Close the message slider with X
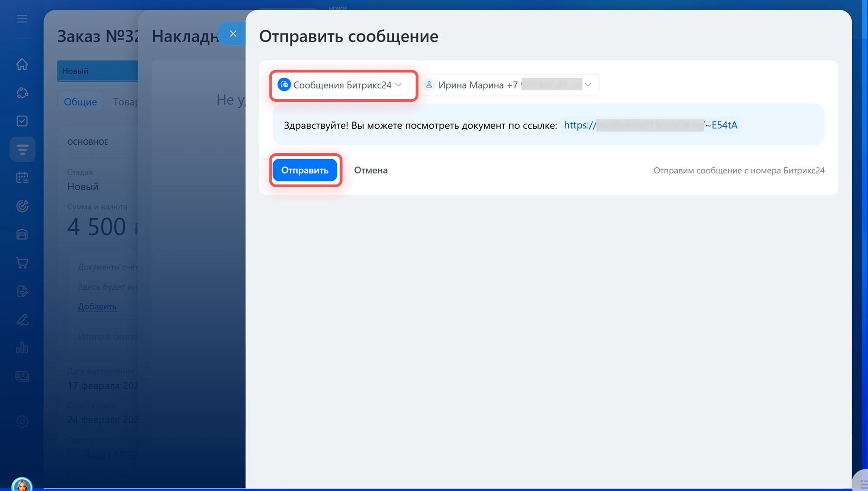Image resolution: width=868 pixels, height=491 pixels. point(233,33)
